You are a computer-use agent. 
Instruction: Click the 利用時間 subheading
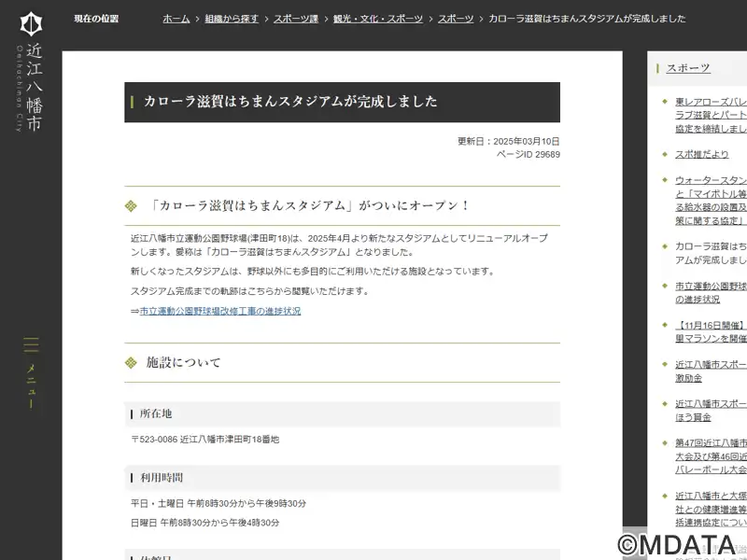162,478
